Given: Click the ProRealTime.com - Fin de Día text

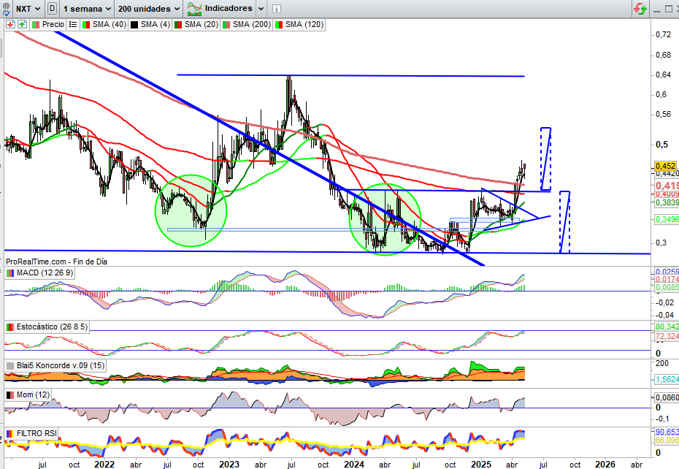Looking at the screenshot, I should click(56, 262).
